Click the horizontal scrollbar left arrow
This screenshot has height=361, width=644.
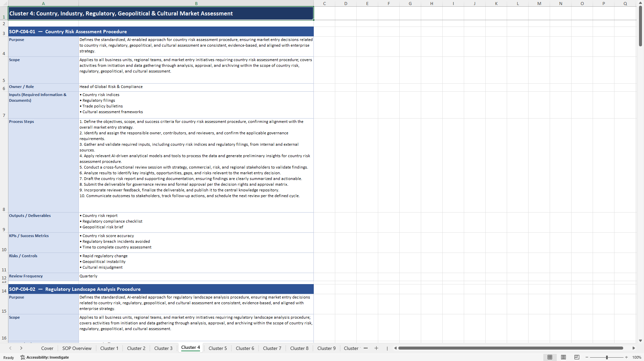pyautogui.click(x=396, y=348)
